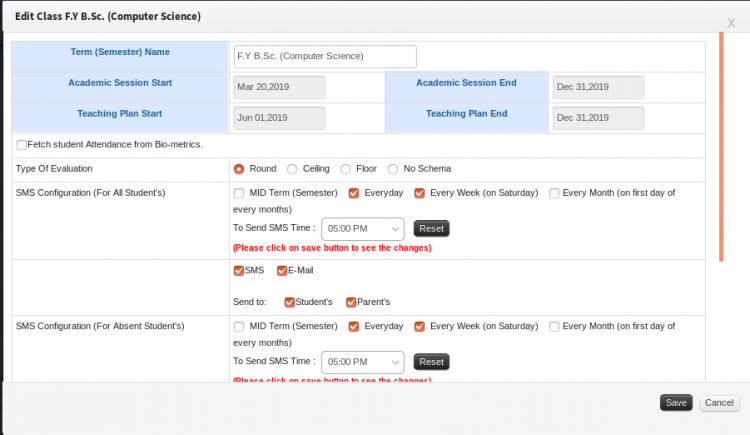This screenshot has width=750, height=435.
Task: Click SMS Configuration (For Absent Student's) label
Action: coord(100,326)
